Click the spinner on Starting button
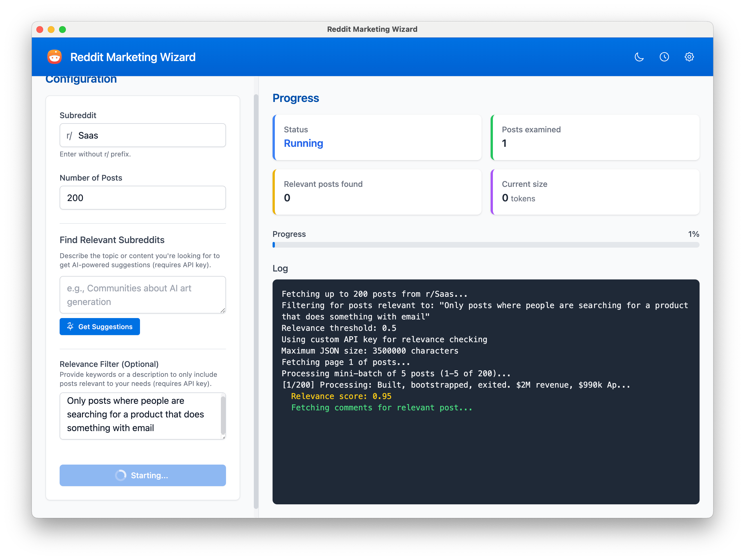This screenshot has width=745, height=560. (x=121, y=475)
